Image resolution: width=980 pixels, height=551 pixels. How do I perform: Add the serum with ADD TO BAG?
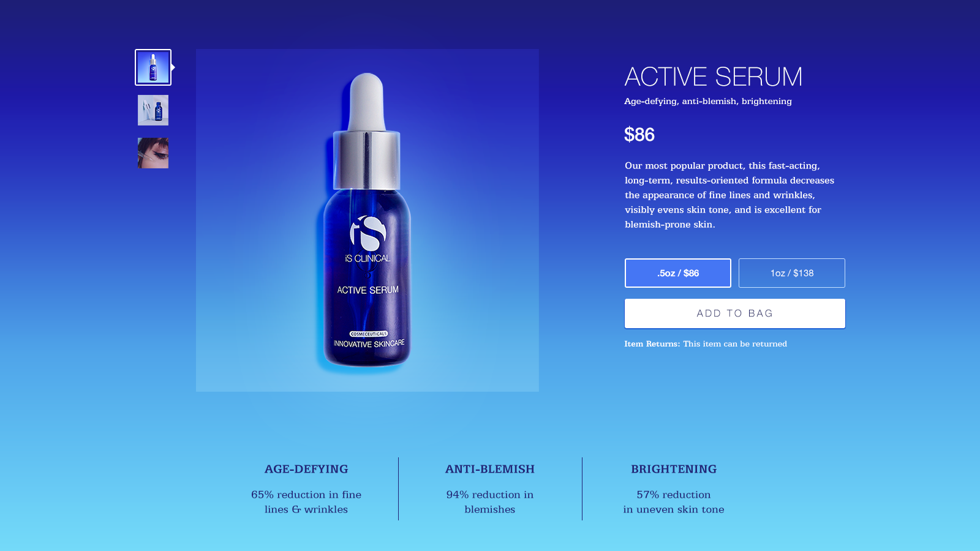point(735,313)
